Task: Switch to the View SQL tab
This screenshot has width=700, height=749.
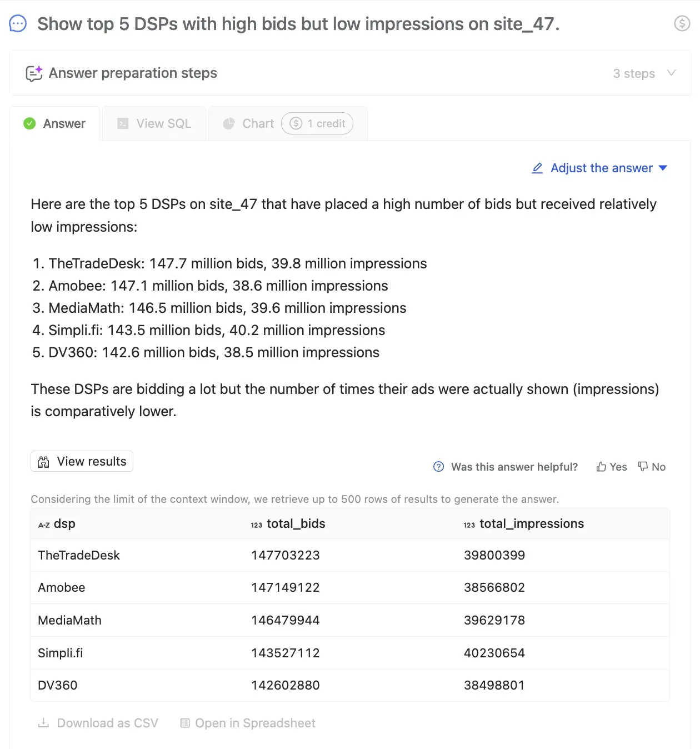Action: [x=154, y=123]
